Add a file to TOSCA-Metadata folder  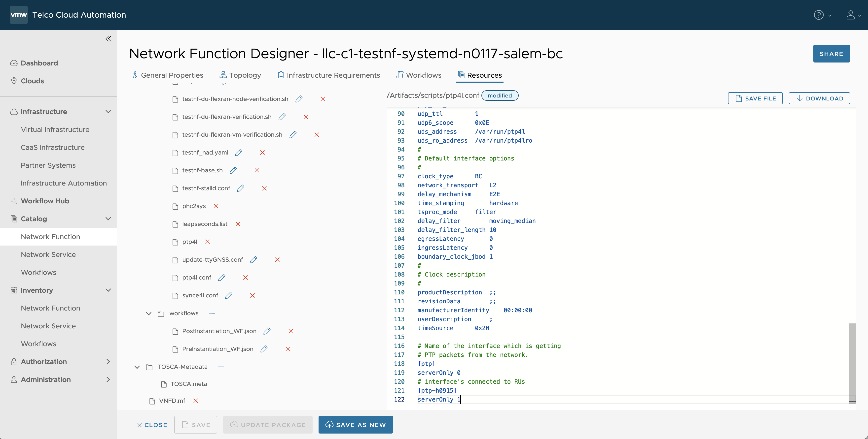[x=221, y=367]
